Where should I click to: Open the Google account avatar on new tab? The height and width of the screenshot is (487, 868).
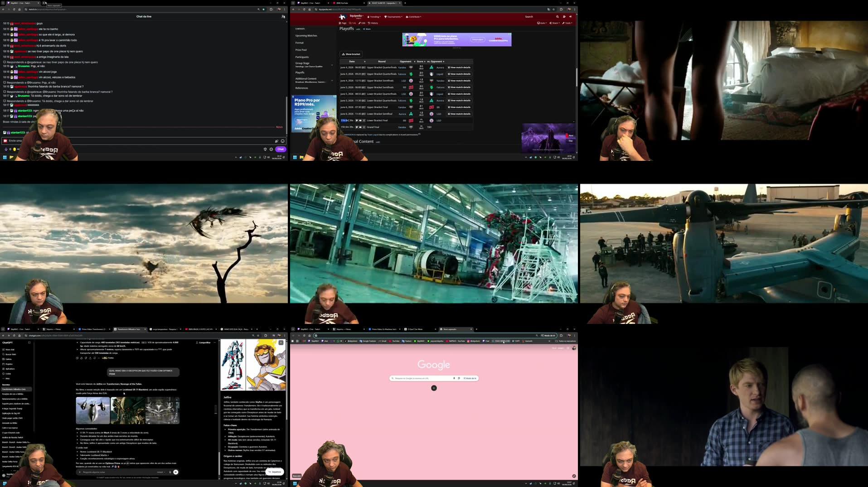point(574,348)
